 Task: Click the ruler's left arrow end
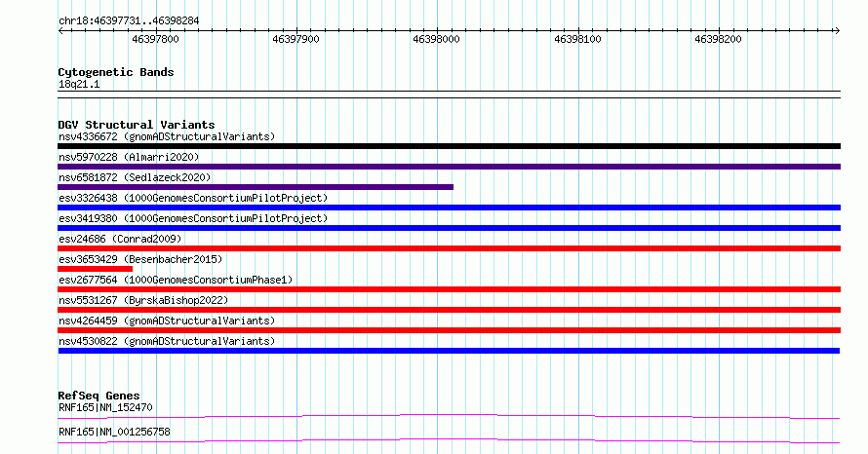pos(60,31)
